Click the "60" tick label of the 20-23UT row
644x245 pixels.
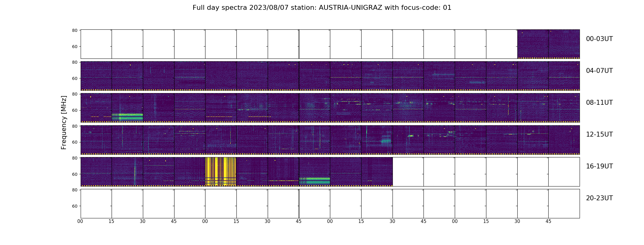[x=75, y=206]
